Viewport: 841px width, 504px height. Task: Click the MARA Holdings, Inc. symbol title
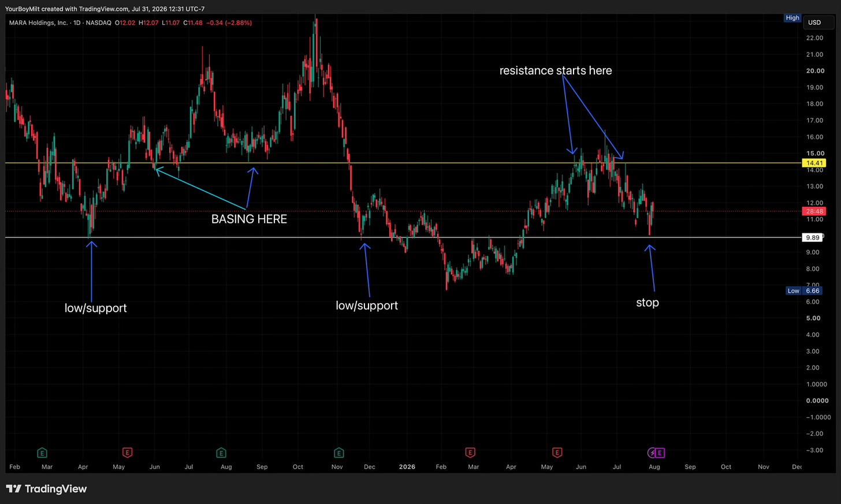[x=38, y=23]
